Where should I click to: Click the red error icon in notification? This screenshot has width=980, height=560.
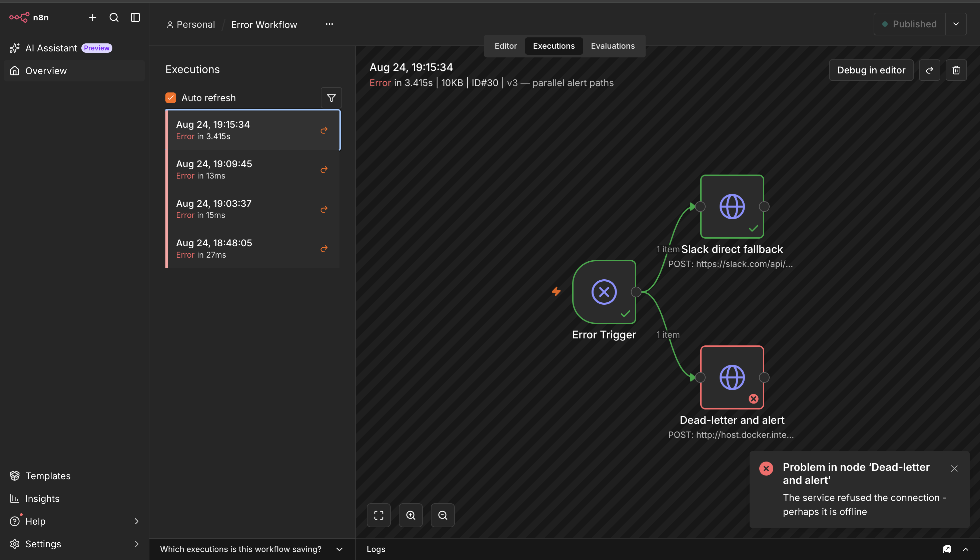click(x=766, y=469)
